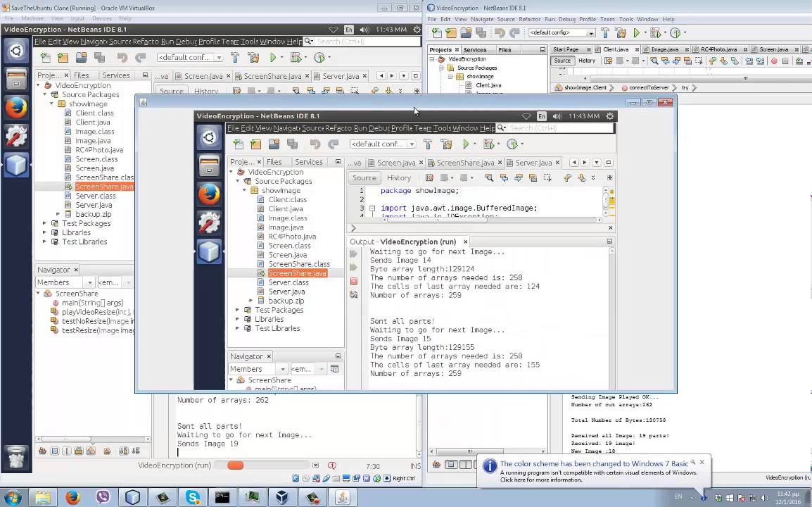Click Open Project icon in Ubuntu VM NetBeans toolbar
Viewport: 812px width, 507px height.
pos(82,58)
